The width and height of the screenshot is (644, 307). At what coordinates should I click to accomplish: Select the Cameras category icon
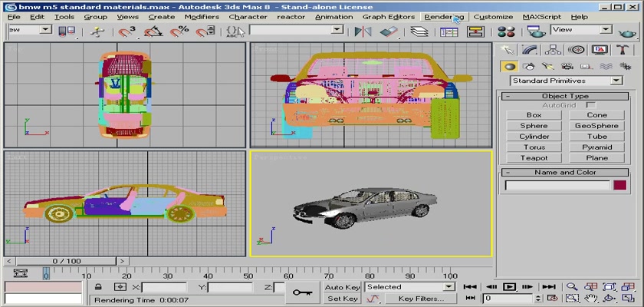pos(567,66)
